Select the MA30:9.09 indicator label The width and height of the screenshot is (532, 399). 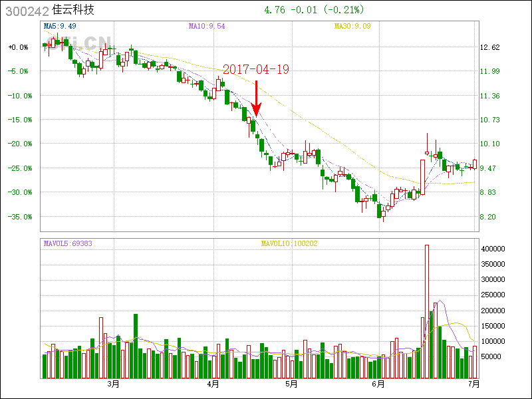pos(352,26)
